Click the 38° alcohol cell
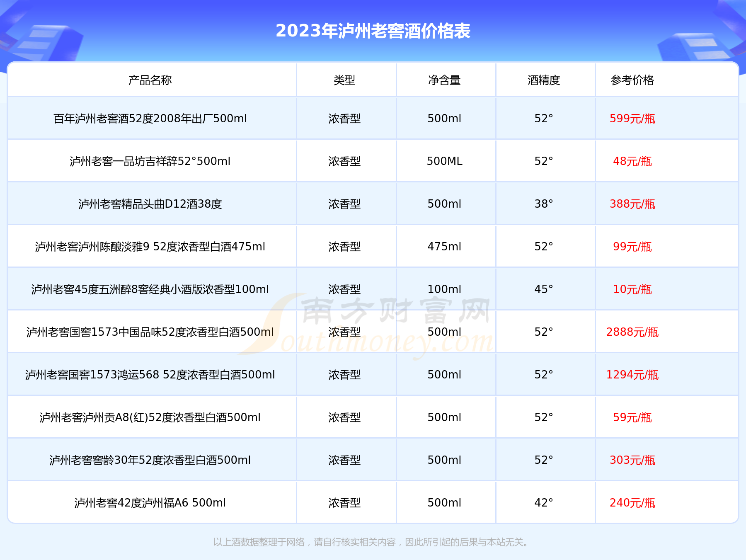This screenshot has width=746, height=560. (x=544, y=204)
